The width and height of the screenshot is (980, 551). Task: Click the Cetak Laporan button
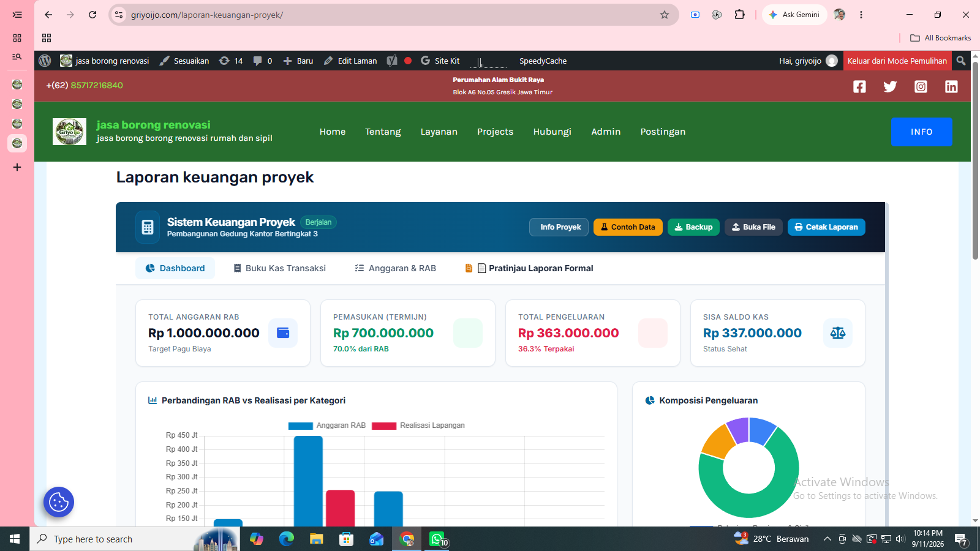[x=826, y=227]
